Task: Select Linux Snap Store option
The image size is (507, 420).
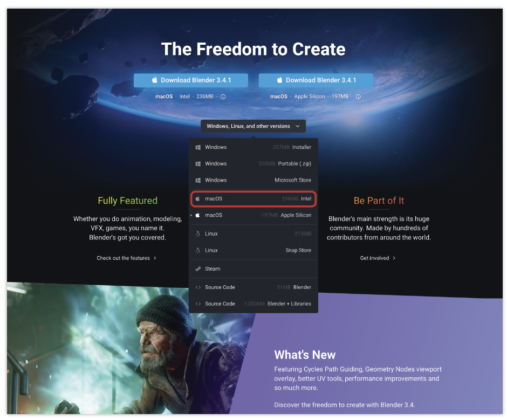Action: (x=253, y=250)
